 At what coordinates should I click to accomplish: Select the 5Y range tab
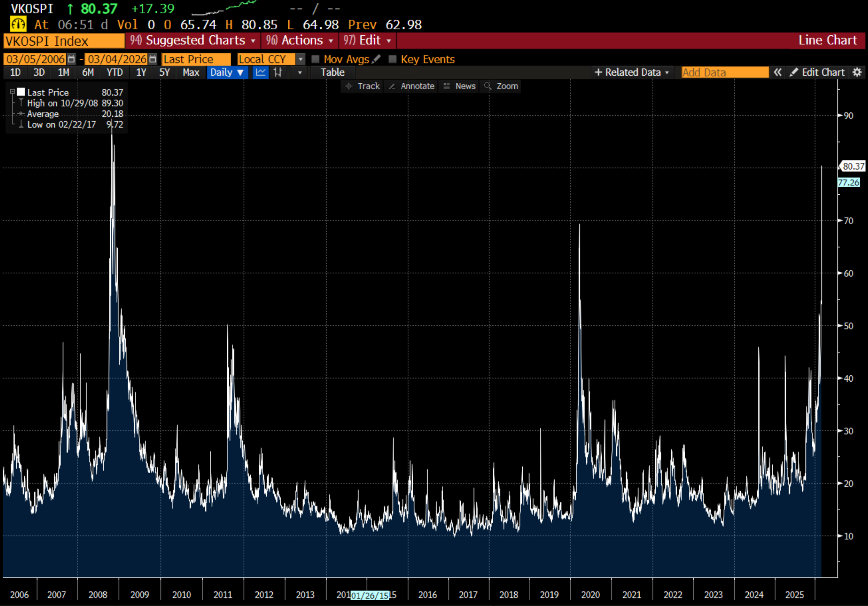pos(164,72)
